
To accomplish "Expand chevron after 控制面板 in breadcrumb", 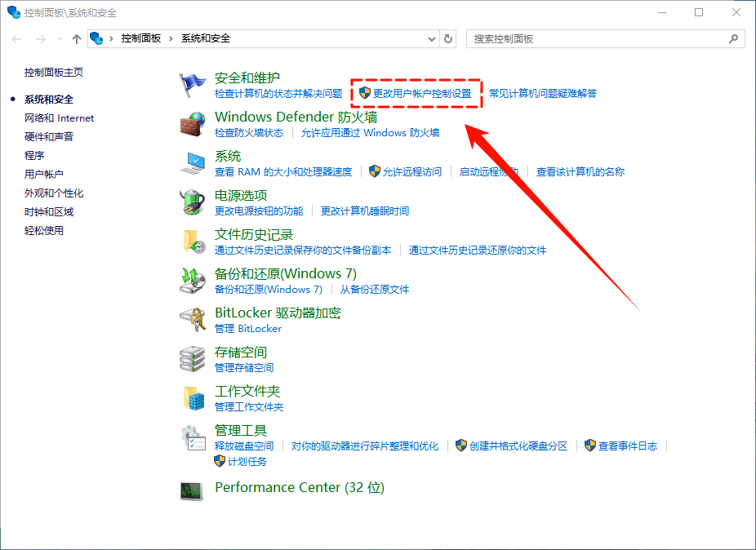I will 171,38.
